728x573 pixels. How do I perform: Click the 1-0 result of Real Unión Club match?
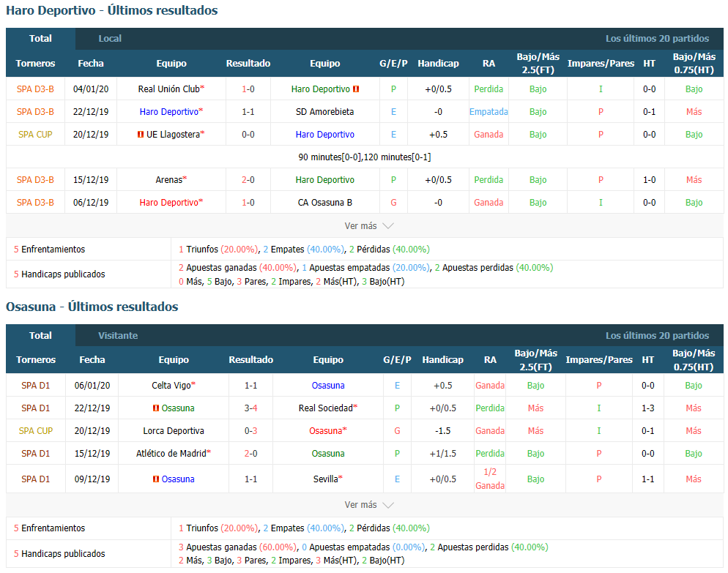248,89
